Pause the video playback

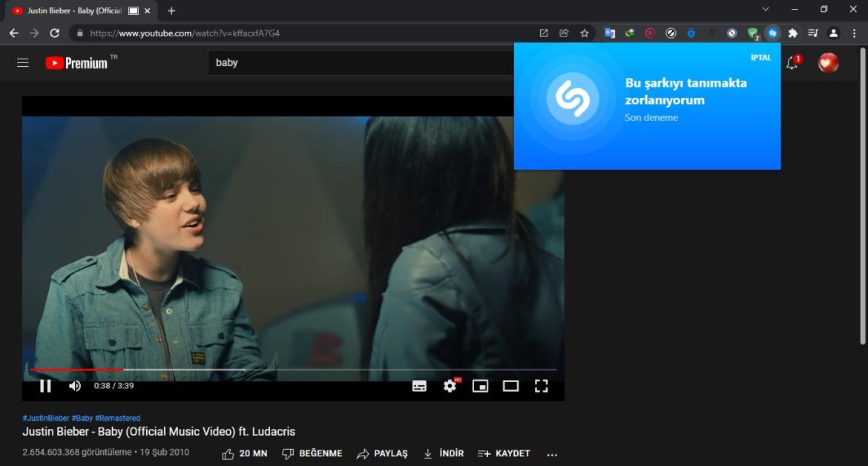click(45, 386)
